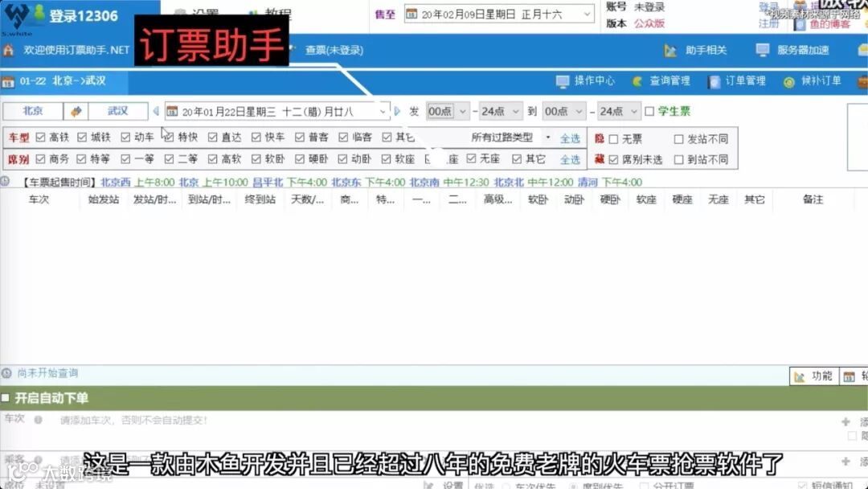Screen dimensions: 868x489
Task: Click the clock icon beside 车票起售时间
Action: coord(5,181)
